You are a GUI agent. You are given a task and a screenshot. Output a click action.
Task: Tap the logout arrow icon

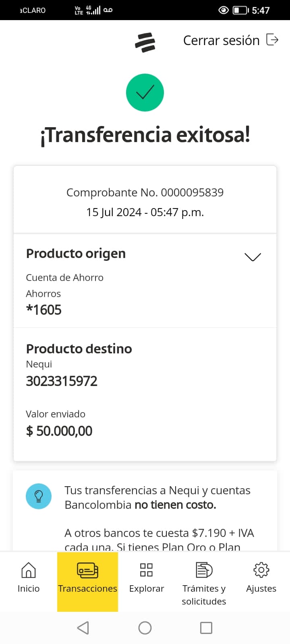273,40
